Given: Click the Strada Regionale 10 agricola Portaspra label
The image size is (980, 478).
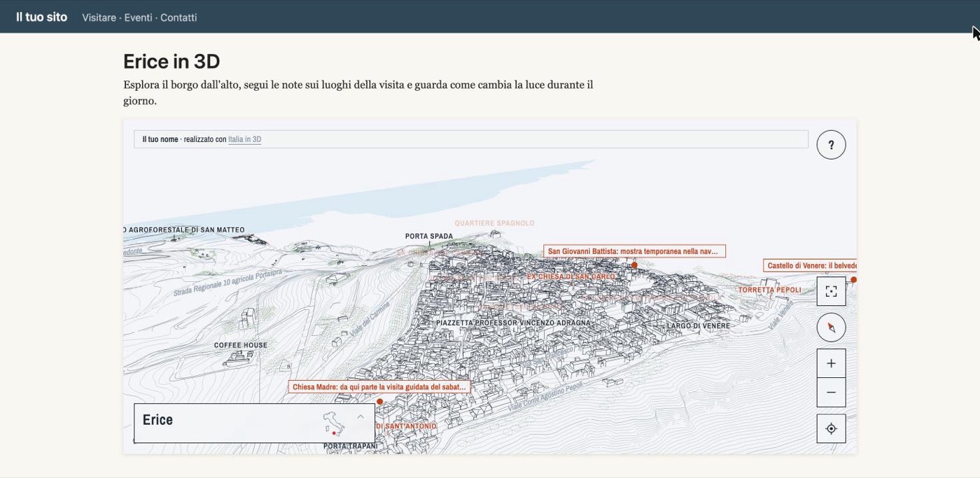Looking at the screenshot, I should (x=228, y=282).
